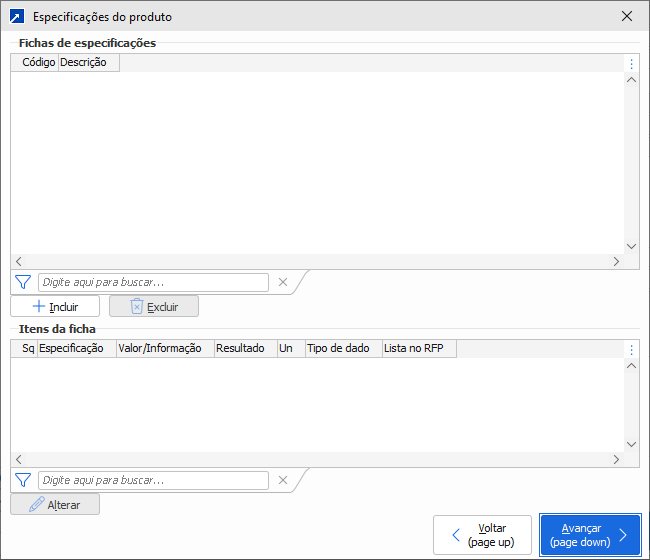Open column options dots in Itens grid
Screen dimensions: 650x560
click(631, 349)
